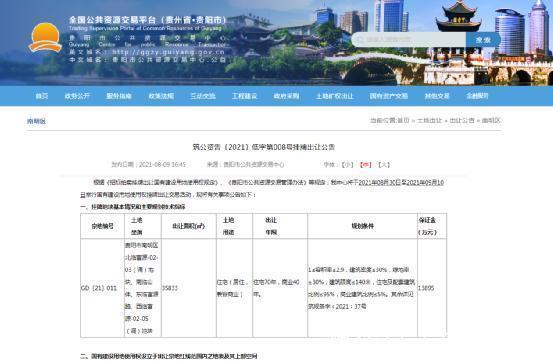The image size is (553, 363).
Task: Open the 工程建设 menu item
Action: (x=244, y=96)
